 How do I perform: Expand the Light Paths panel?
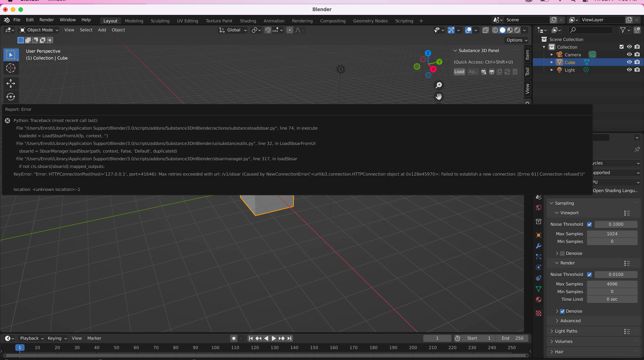coord(566,331)
